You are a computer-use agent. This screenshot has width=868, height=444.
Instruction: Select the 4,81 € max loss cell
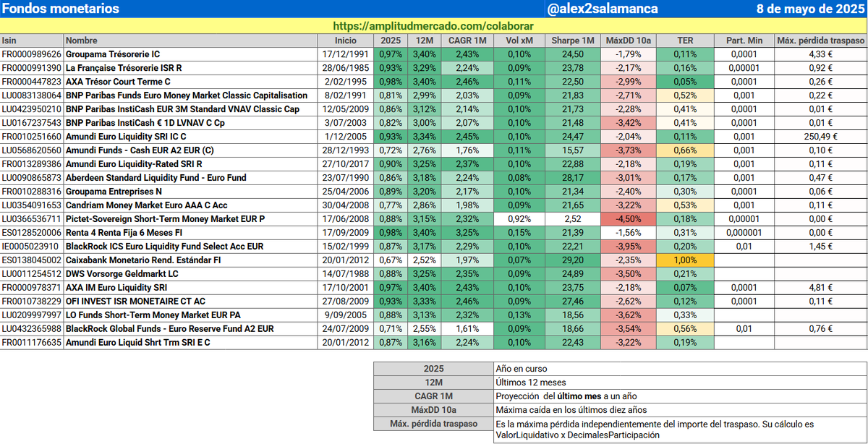(820, 288)
